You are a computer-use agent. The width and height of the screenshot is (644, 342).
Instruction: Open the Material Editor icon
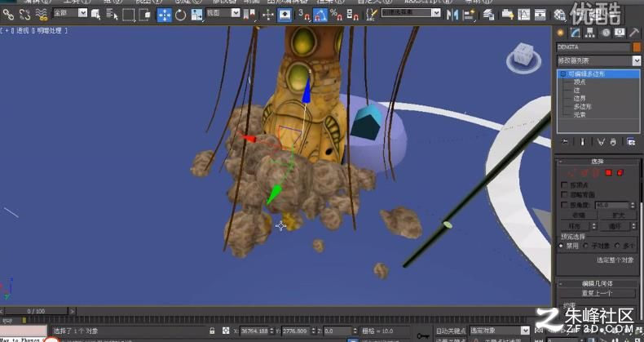(x=559, y=15)
